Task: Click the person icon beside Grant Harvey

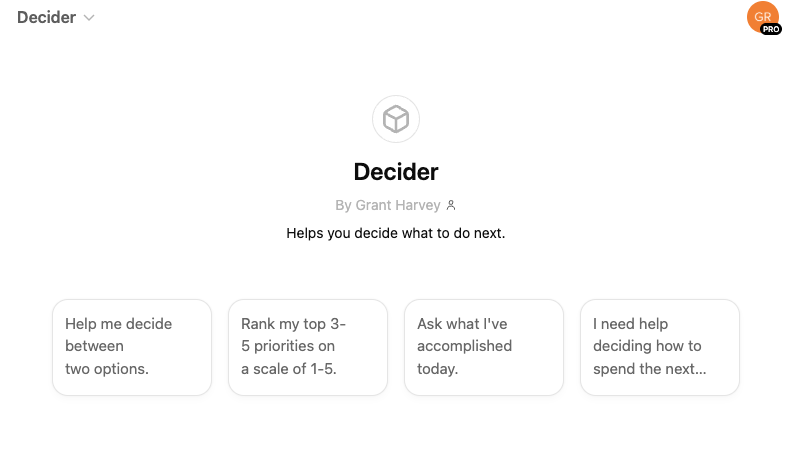Action: pos(451,205)
